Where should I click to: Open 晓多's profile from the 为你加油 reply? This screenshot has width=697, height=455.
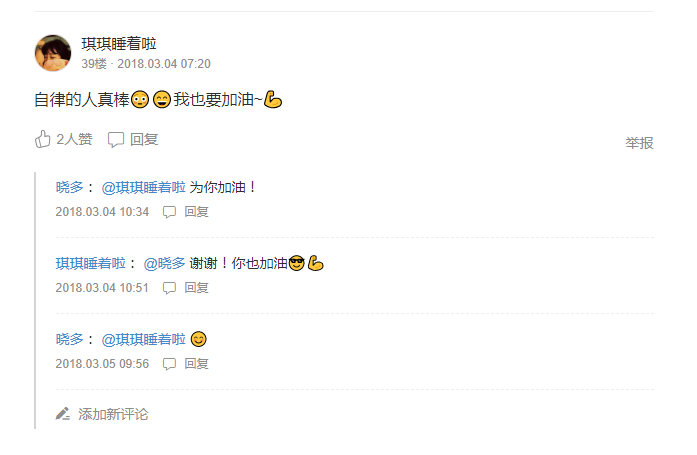(x=69, y=188)
